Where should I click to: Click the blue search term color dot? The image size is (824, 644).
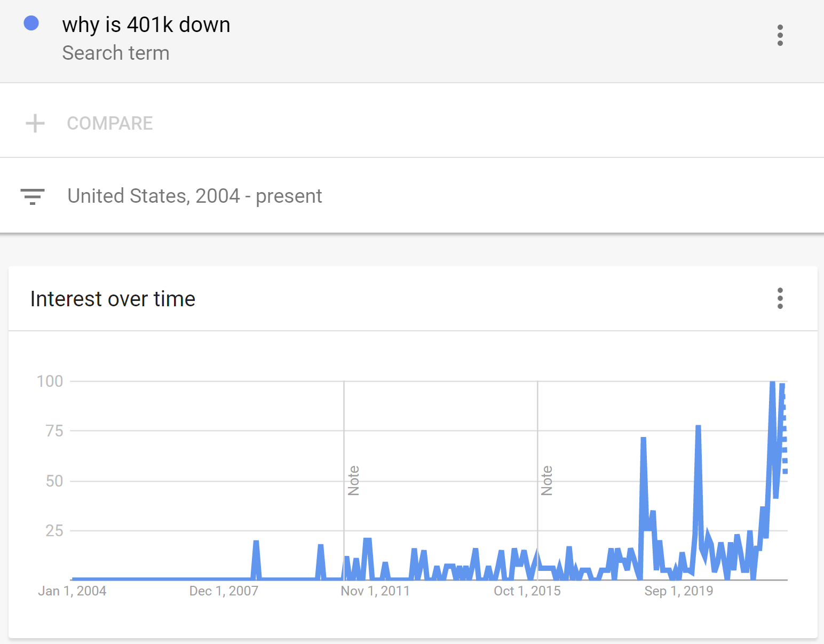[x=31, y=23]
